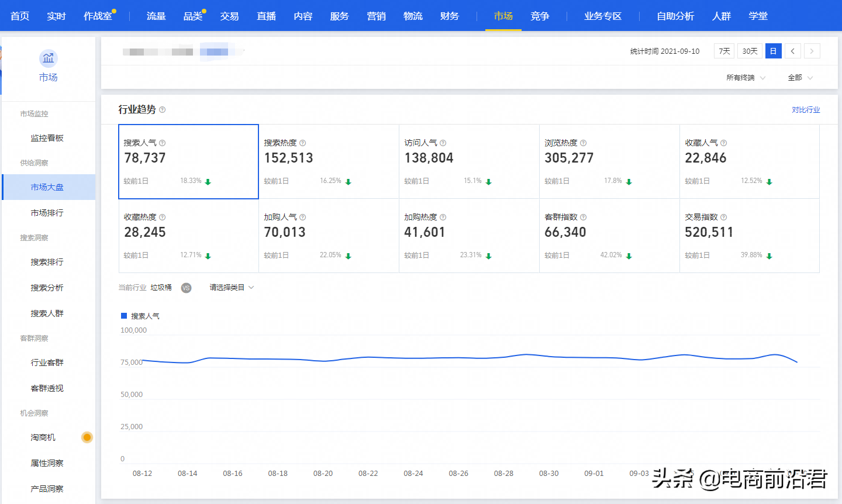Select the 交易指数 metric card
Viewport: 842px width, 504px height.
point(750,236)
